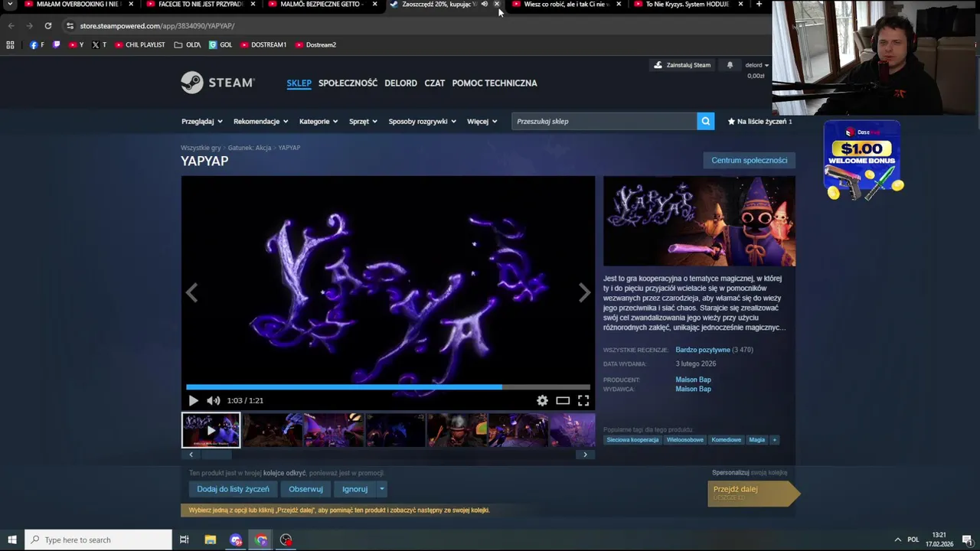This screenshot has height=551, width=980.
Task: Move the thumbnail strip right arrow
Action: pyautogui.click(x=585, y=455)
